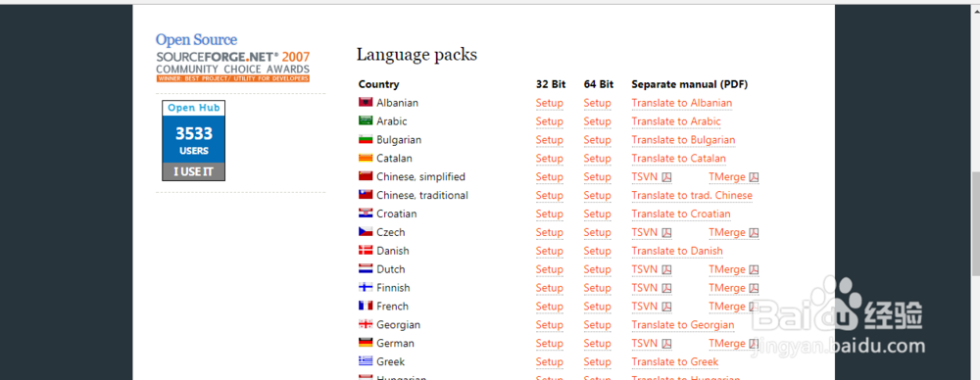Open Translate to Danish link
980x380 pixels.
pos(677,251)
